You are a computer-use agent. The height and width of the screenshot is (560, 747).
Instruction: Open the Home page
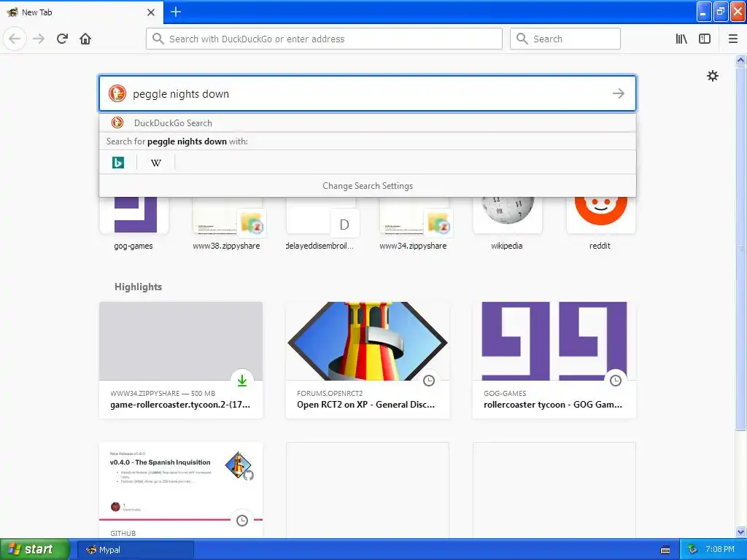tap(85, 39)
